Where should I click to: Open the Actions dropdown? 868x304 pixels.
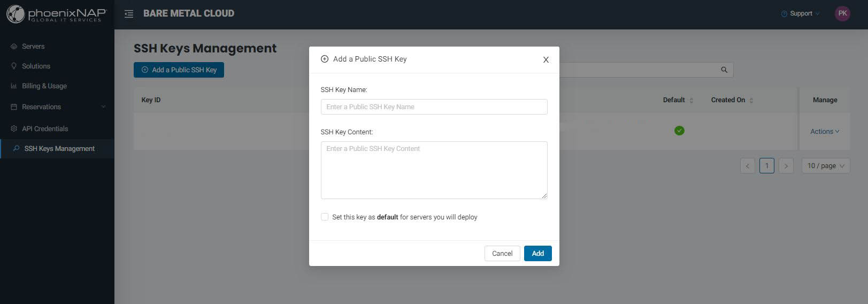[825, 132]
